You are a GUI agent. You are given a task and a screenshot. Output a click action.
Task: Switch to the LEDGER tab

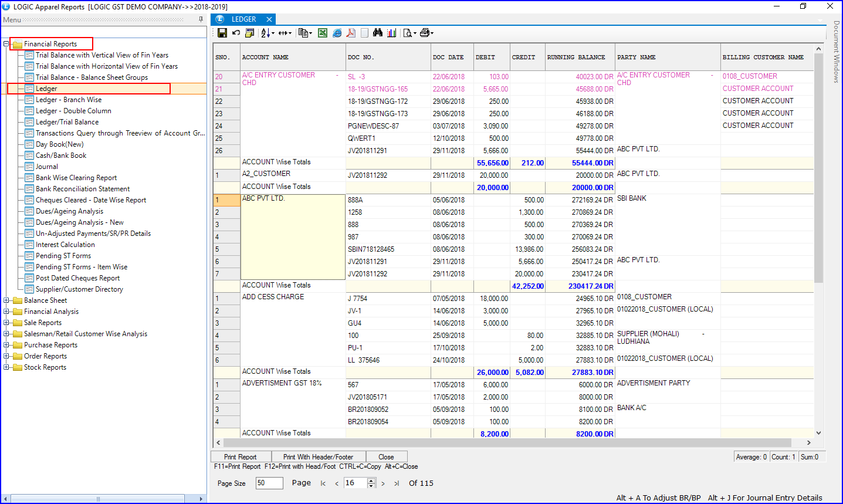coord(243,19)
